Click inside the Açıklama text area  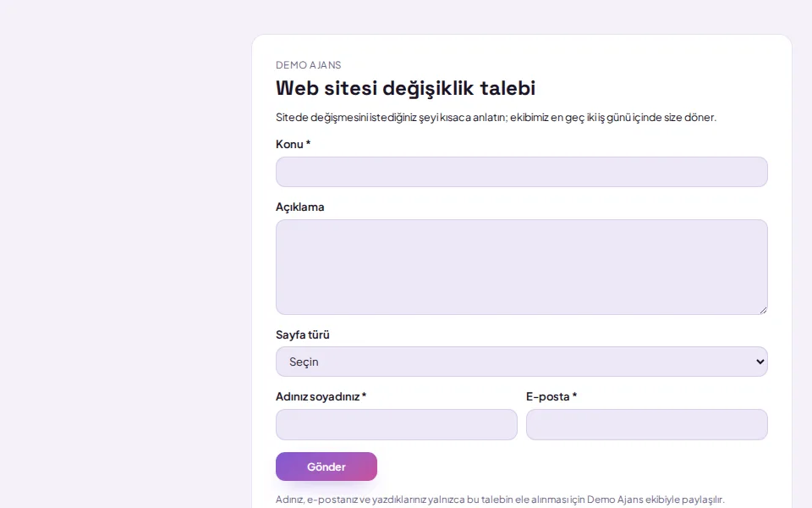coord(522,267)
